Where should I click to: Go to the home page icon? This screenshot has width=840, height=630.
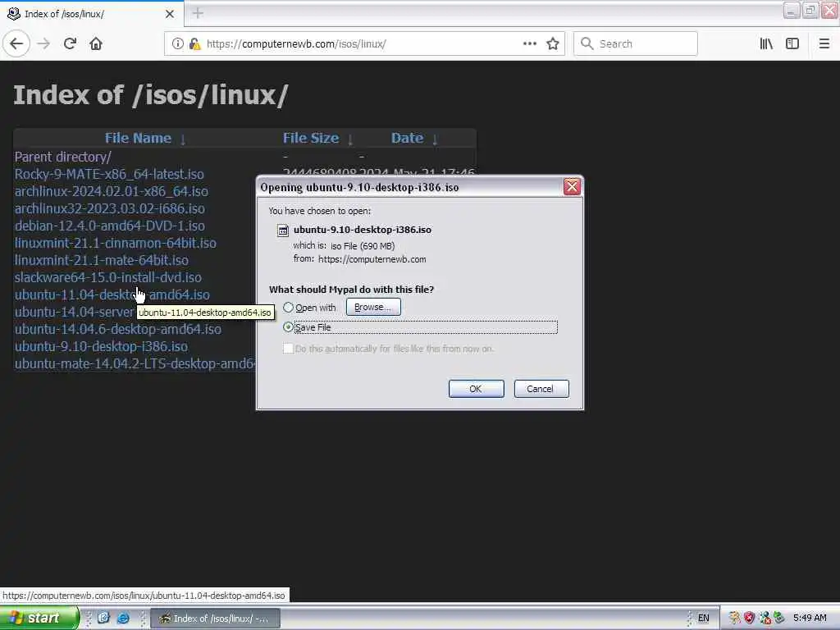(96, 44)
